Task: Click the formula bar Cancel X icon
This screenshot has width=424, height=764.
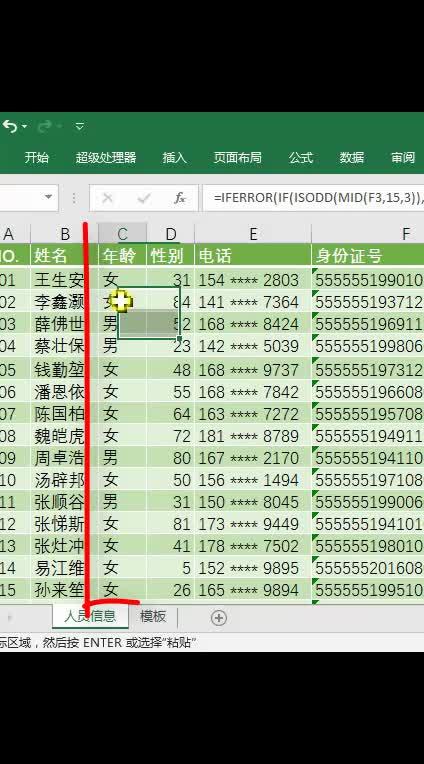Action: (x=107, y=198)
